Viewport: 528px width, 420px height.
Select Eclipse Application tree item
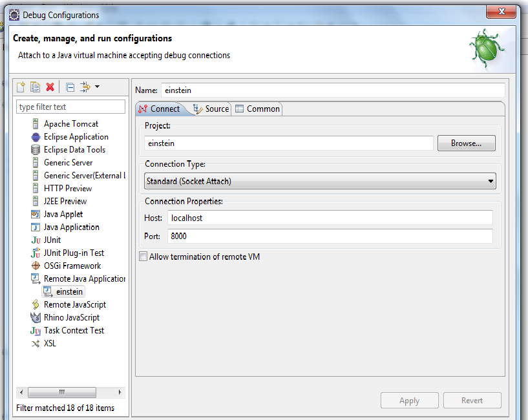pyautogui.click(x=76, y=137)
